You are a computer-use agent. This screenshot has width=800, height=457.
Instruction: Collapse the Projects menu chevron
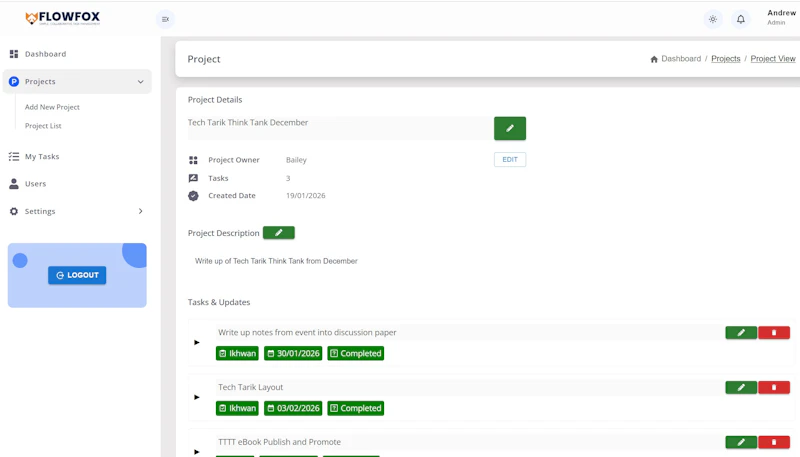click(x=140, y=82)
